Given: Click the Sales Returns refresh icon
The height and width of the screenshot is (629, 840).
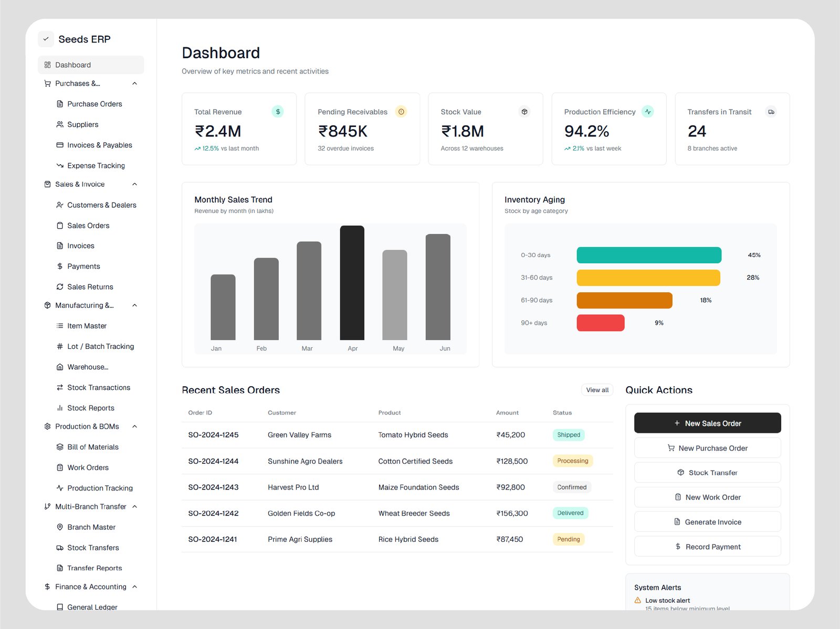Looking at the screenshot, I should pos(60,286).
